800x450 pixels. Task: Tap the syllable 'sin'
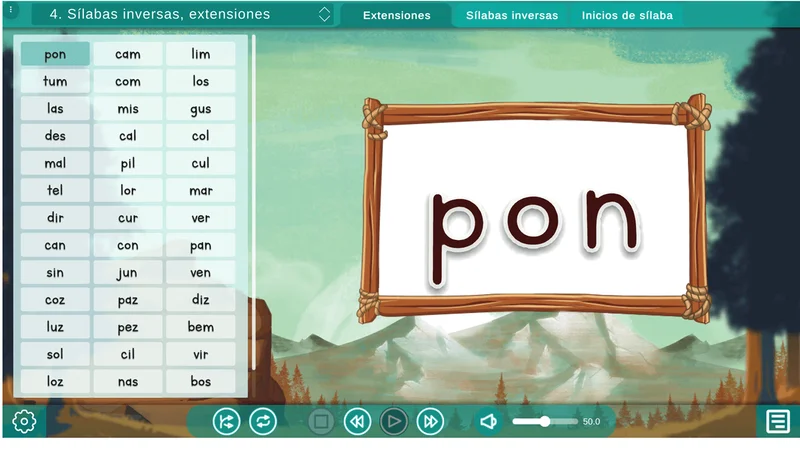[x=55, y=272]
